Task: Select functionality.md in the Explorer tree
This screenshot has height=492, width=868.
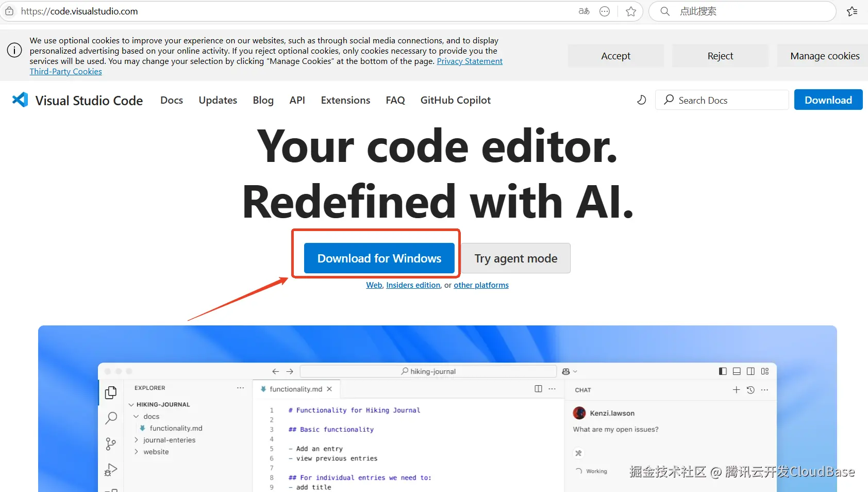Action: (x=176, y=428)
